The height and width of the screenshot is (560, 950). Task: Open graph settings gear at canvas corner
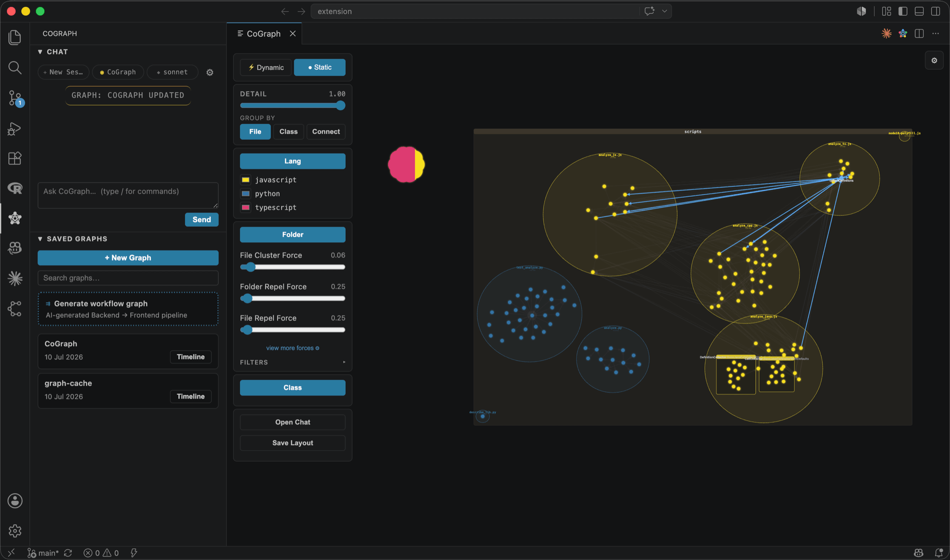click(x=934, y=60)
